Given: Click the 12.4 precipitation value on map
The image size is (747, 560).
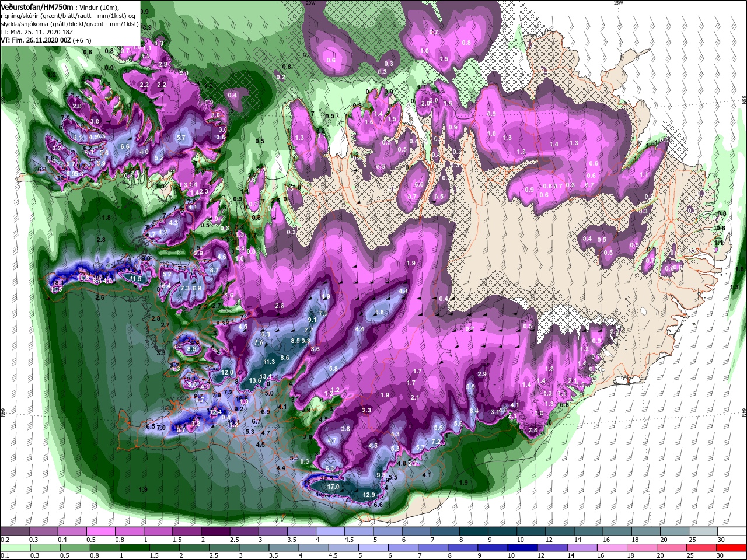Looking at the screenshot, I should [x=215, y=412].
